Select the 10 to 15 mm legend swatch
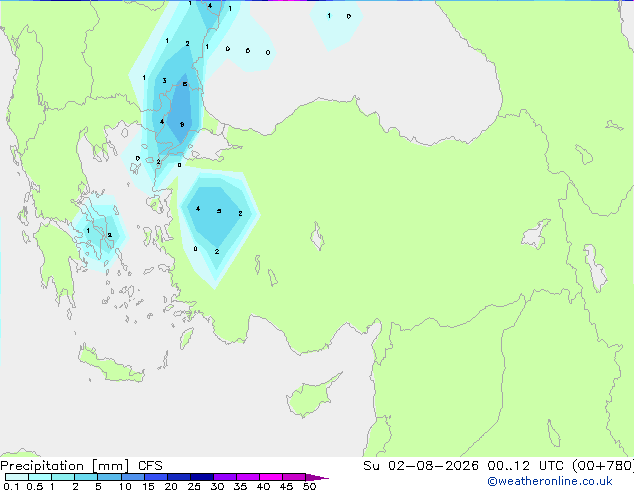634x490 pixels. point(132,477)
